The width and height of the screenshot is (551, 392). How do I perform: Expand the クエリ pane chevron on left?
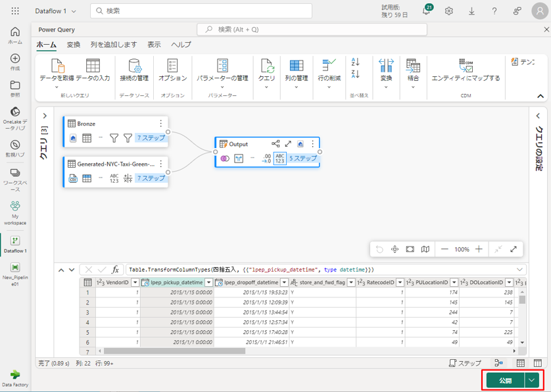click(x=44, y=116)
